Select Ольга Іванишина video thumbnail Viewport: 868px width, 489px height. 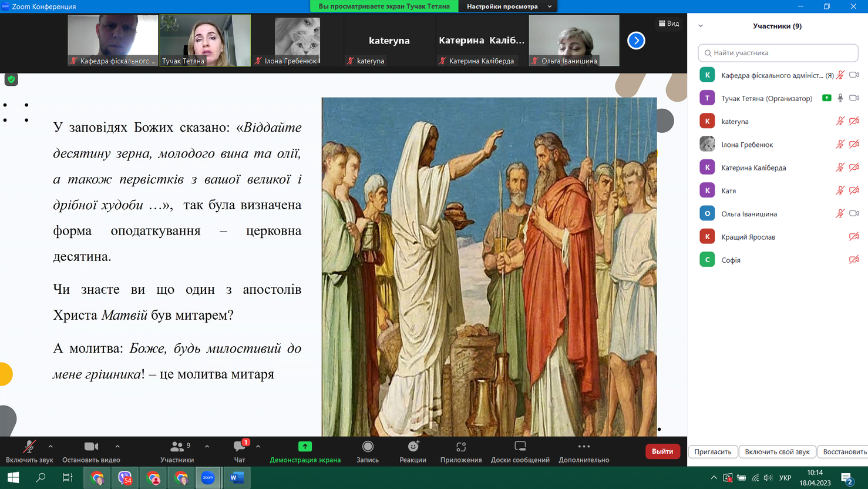pos(574,41)
